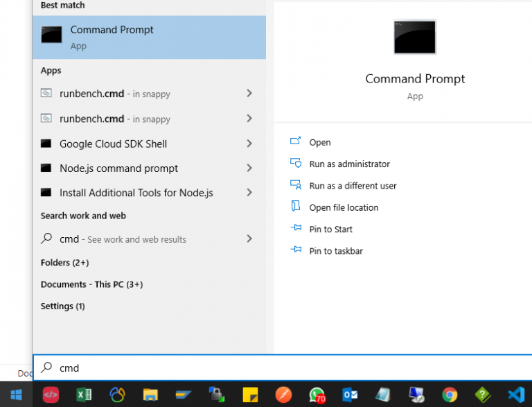This screenshot has width=532, height=407.
Task: Choose Run as a different user
Action: pos(353,186)
